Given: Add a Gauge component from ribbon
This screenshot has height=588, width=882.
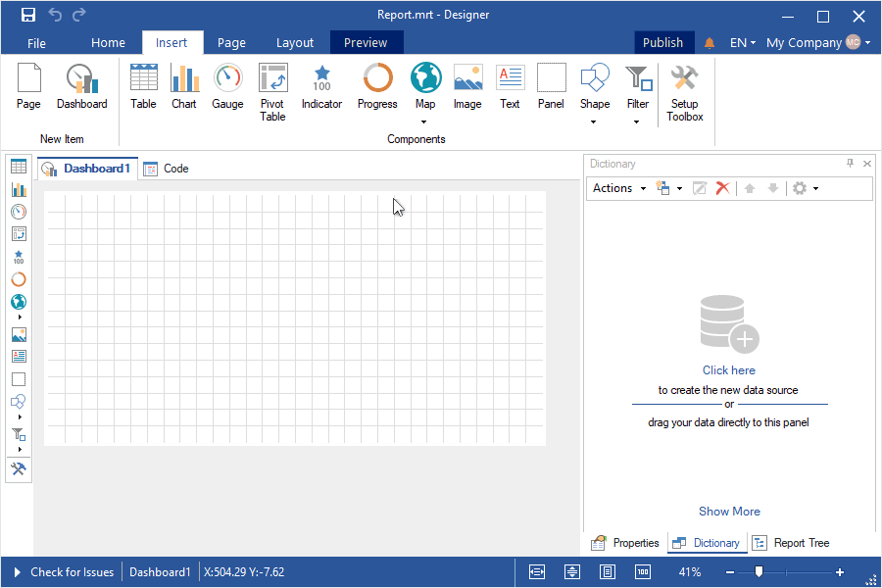Looking at the screenshot, I should (x=227, y=86).
